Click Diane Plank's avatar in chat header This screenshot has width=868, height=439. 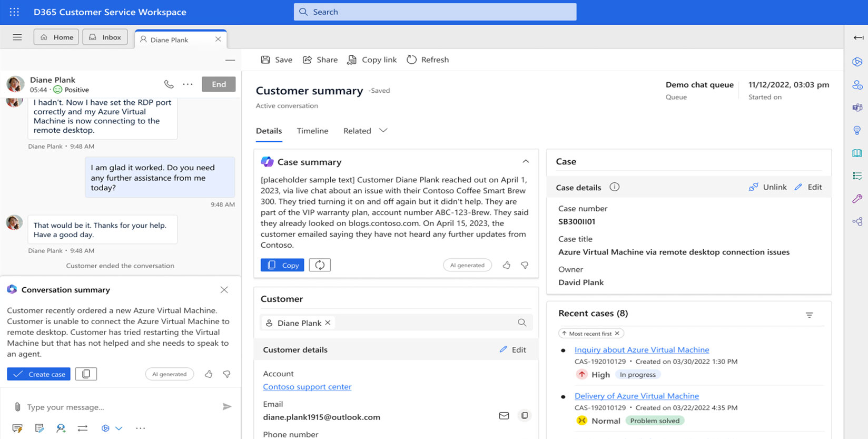[x=15, y=84]
